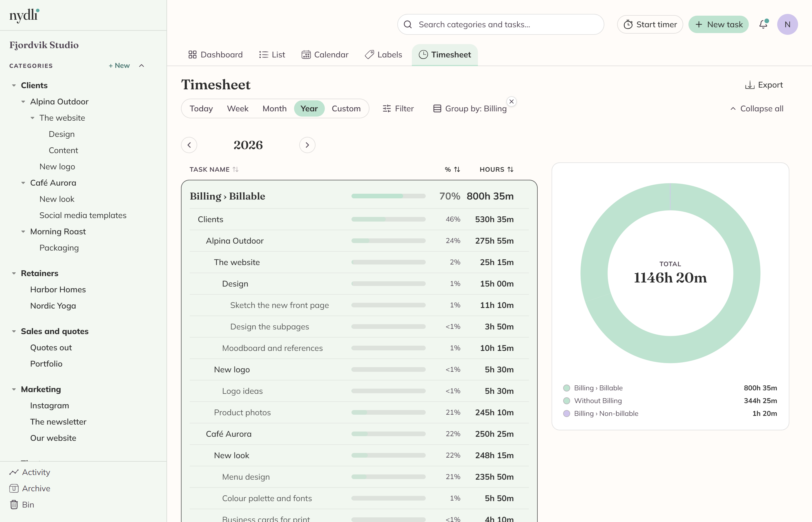Viewport: 812px width, 522px height.
Task: Open the Bin in sidebar
Action: [22, 505]
